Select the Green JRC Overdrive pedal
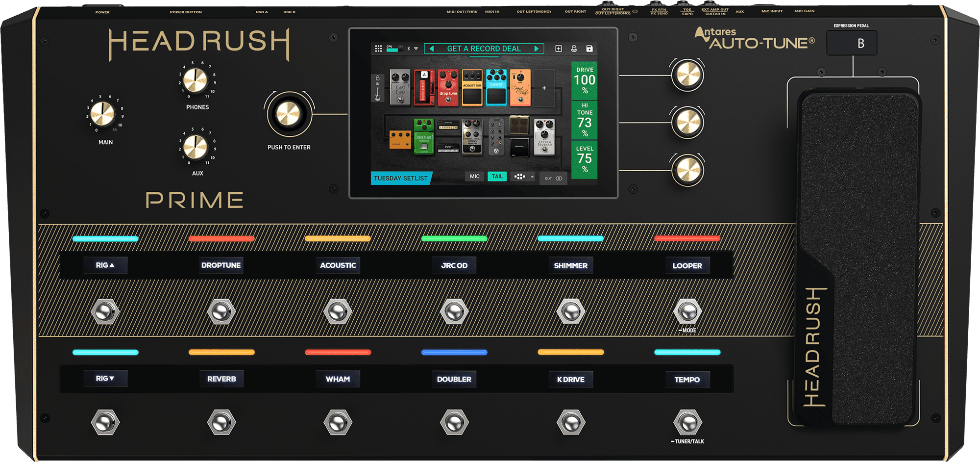The width and height of the screenshot is (980, 462). (x=424, y=136)
